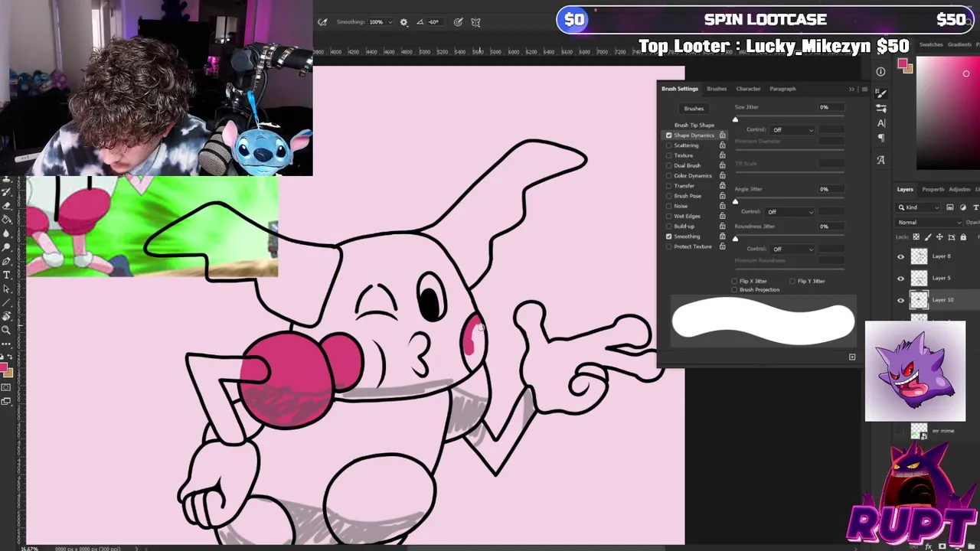Open the Character panel dock icon

tap(880, 122)
